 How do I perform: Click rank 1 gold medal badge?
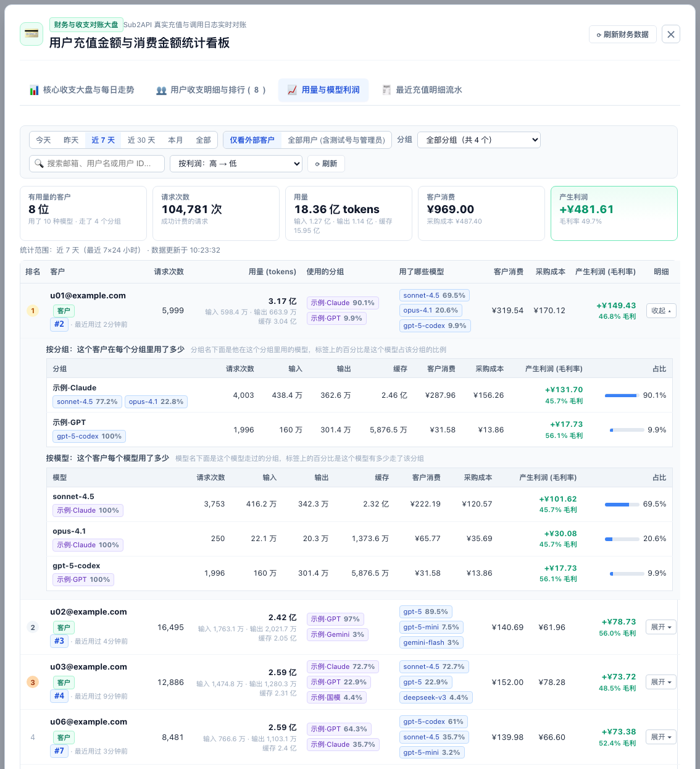33,311
